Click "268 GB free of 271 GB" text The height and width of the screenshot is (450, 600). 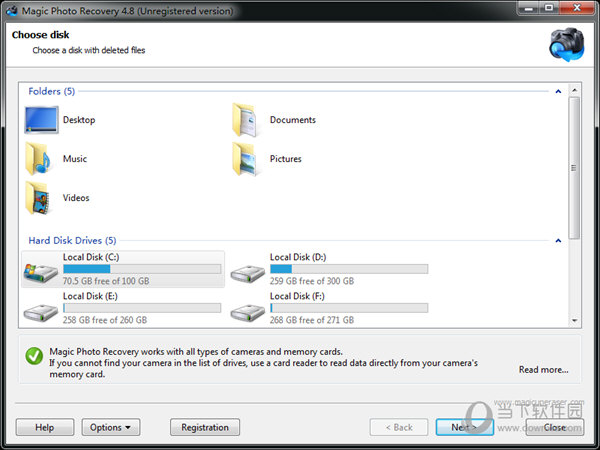312,320
